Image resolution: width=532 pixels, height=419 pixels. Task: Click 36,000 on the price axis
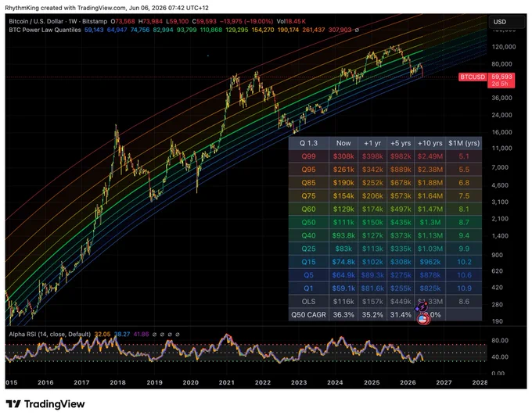click(501, 98)
